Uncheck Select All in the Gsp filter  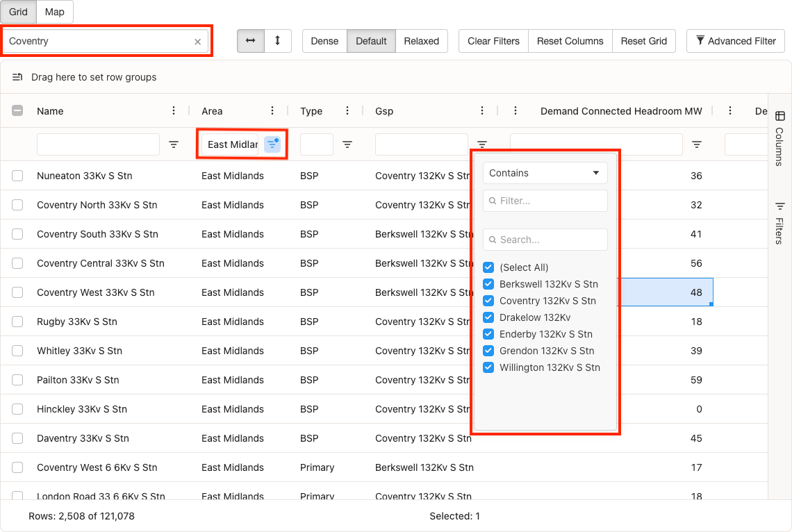click(488, 267)
